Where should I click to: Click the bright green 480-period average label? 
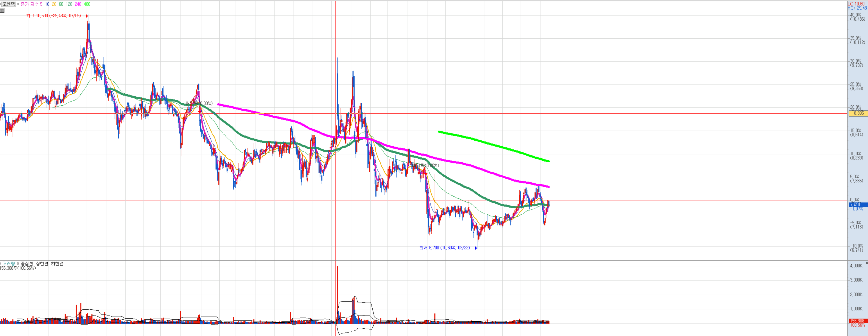87,4
